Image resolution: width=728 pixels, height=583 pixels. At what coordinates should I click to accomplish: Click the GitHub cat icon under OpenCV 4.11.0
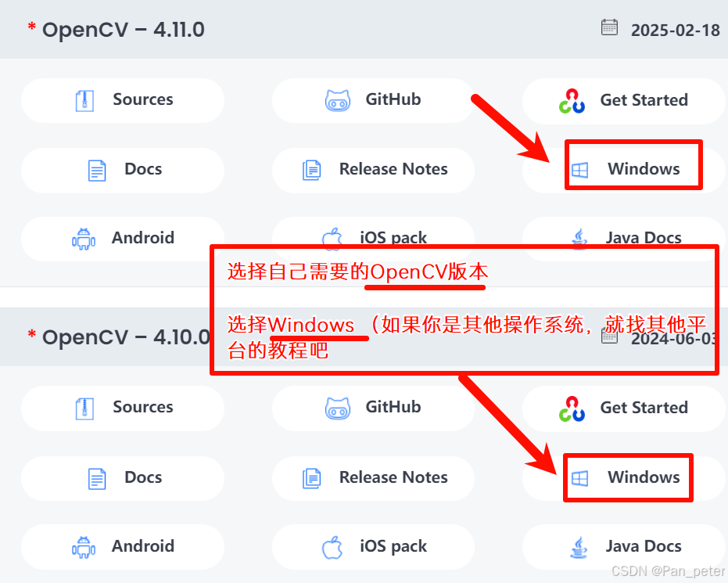point(338,101)
